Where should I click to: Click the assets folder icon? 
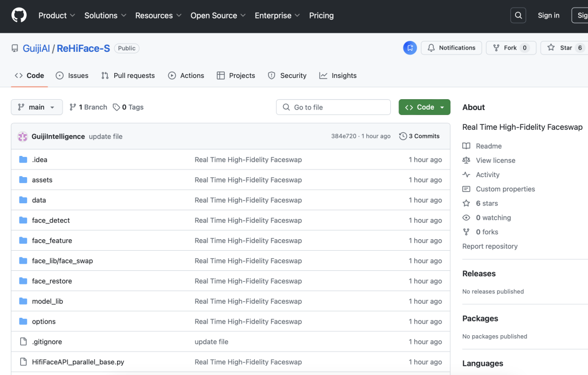(23, 180)
